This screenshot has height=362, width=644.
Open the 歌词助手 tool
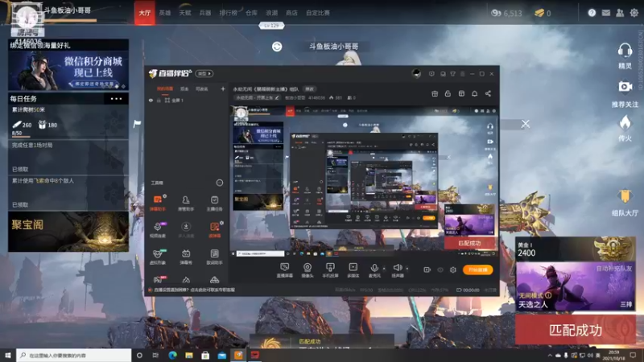[214, 257]
